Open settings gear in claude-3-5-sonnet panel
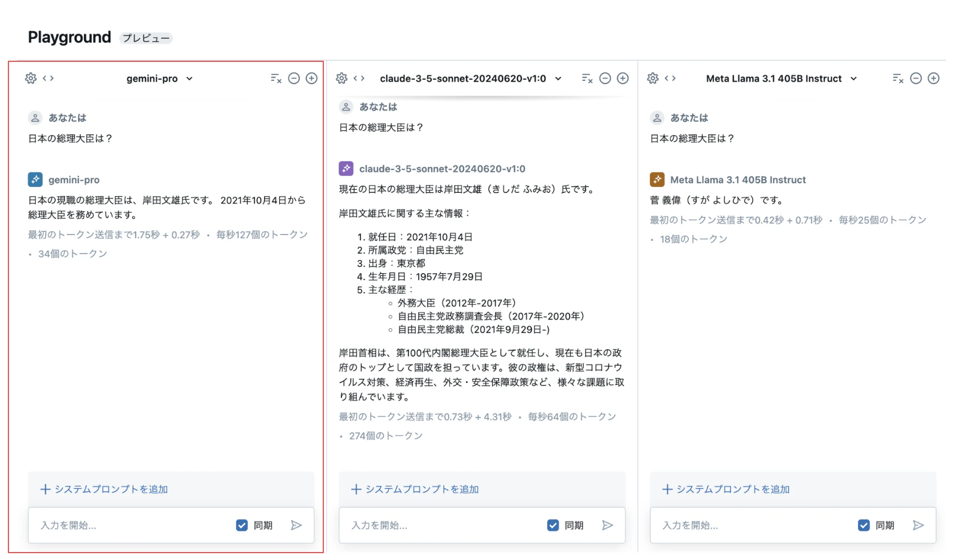The height and width of the screenshot is (560, 953). 342,78
